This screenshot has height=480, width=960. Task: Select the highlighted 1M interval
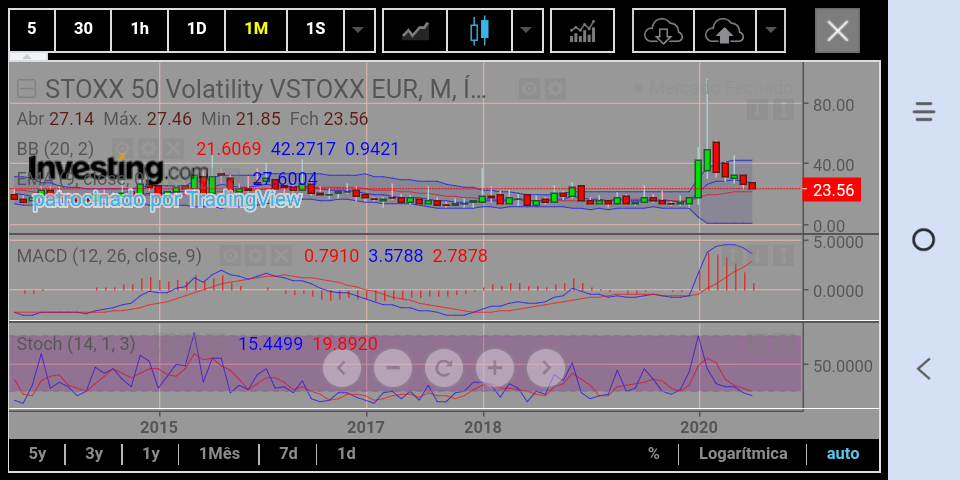pos(256,29)
